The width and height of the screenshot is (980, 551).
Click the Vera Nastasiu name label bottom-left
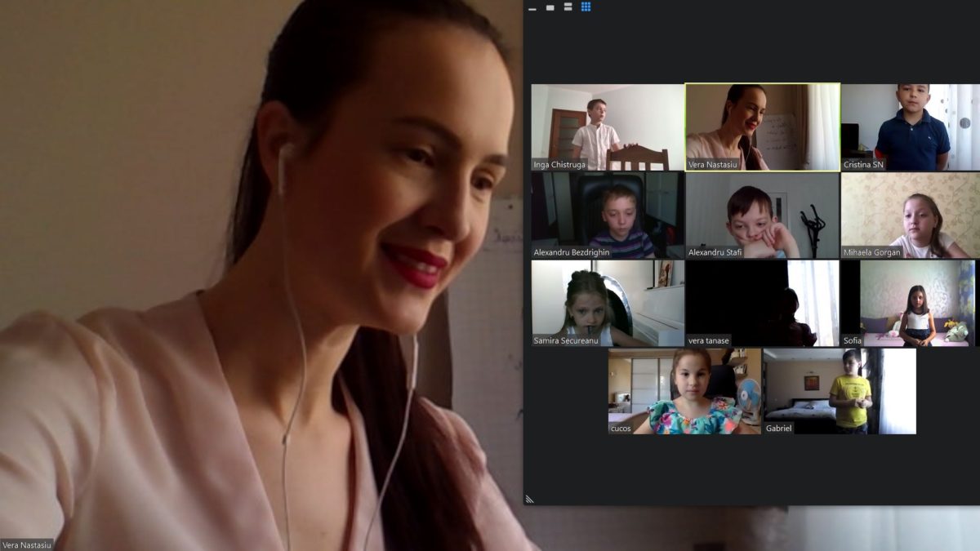click(27, 544)
